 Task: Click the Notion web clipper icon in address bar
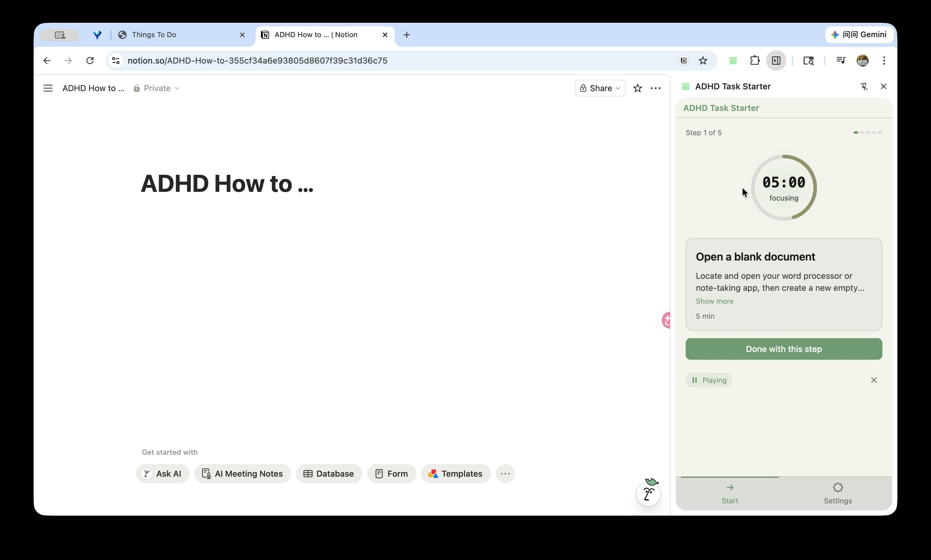click(684, 61)
